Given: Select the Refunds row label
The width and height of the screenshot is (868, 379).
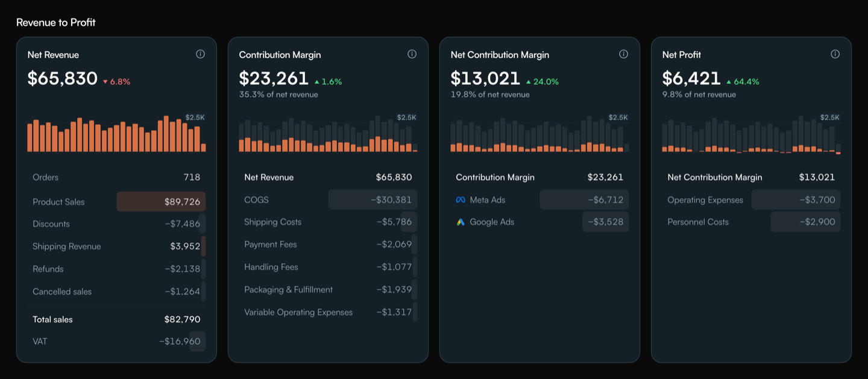Looking at the screenshot, I should coord(48,269).
